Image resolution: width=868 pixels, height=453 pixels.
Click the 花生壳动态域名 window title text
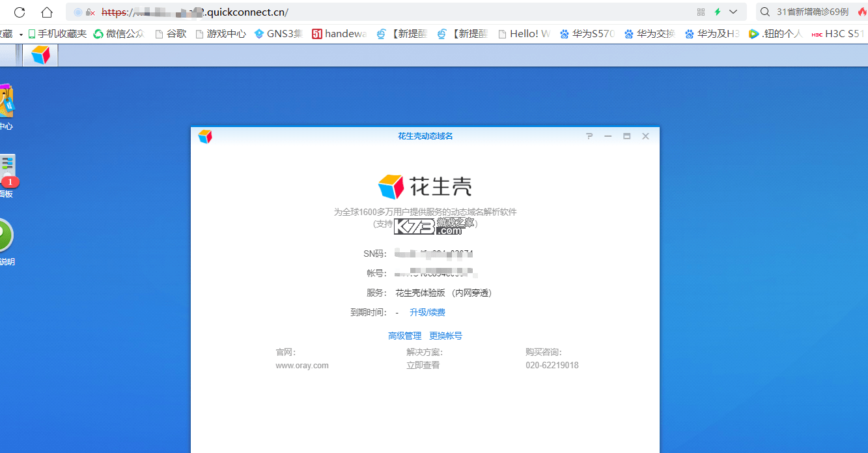425,136
